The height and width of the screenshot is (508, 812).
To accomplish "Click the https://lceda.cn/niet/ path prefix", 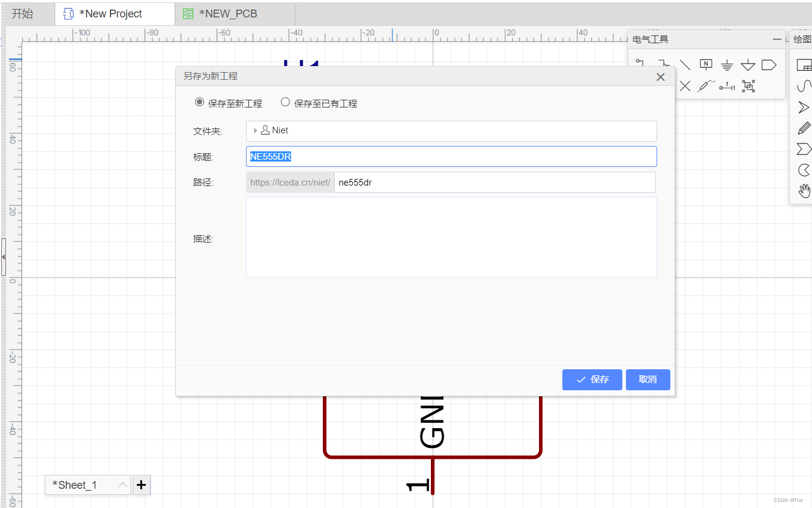I will (x=290, y=183).
